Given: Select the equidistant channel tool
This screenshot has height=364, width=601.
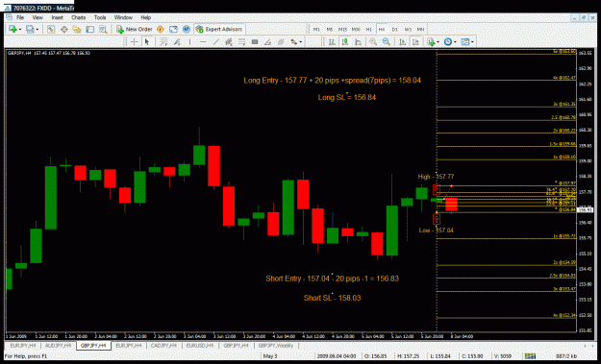Looking at the screenshot, I should [229, 41].
